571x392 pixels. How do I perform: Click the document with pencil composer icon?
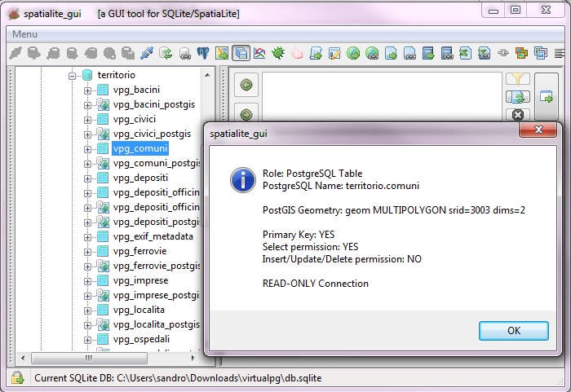(334, 54)
